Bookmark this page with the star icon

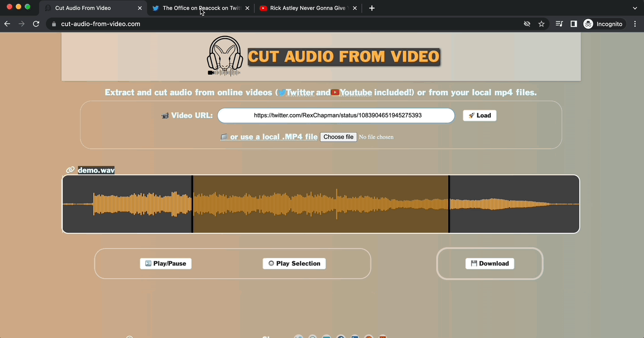(x=541, y=24)
